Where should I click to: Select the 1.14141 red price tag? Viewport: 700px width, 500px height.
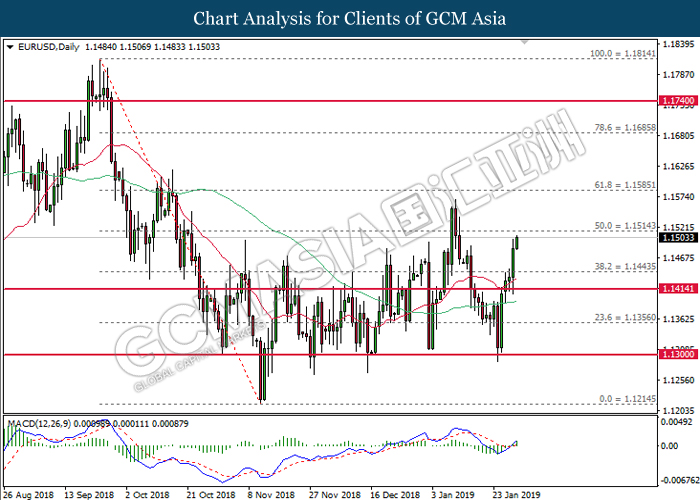[677, 289]
